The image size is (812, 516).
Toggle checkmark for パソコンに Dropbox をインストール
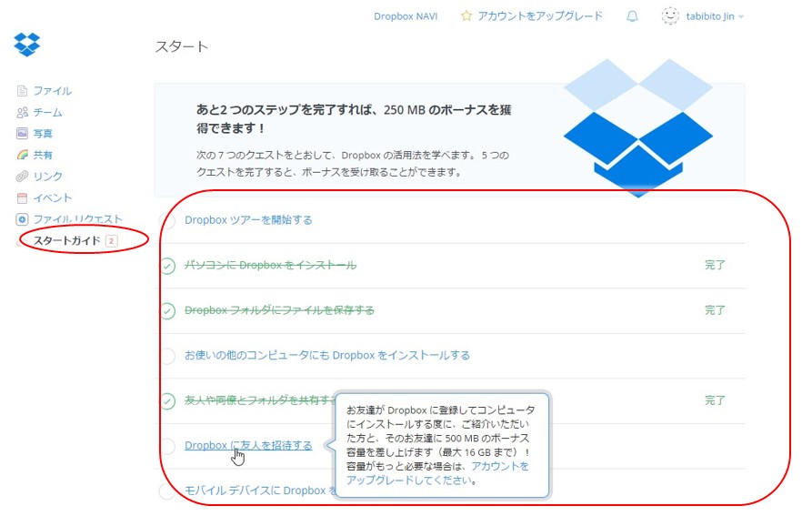pyautogui.click(x=167, y=266)
